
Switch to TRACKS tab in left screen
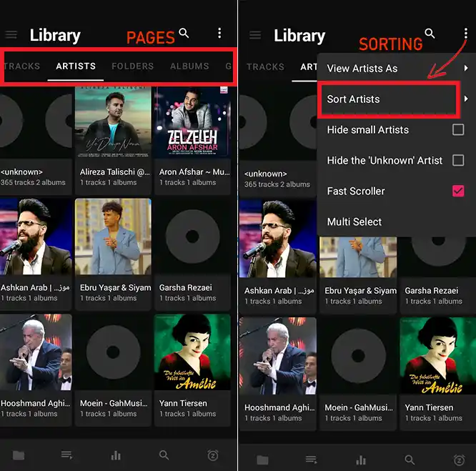point(22,66)
